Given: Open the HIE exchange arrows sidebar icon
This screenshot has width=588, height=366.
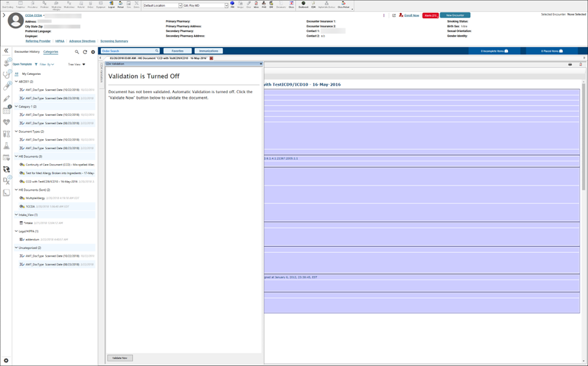Looking at the screenshot, I should (x=7, y=169).
